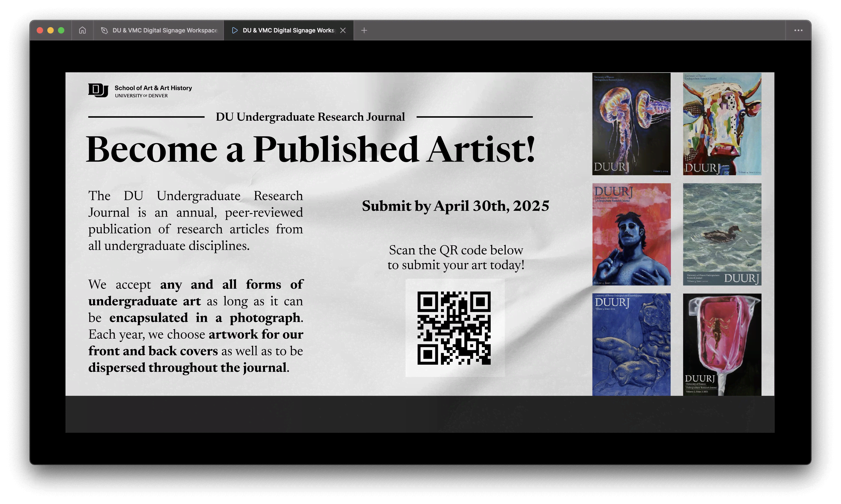Click the pen icon on first workspace tab
This screenshot has height=504, width=841.
(x=104, y=30)
